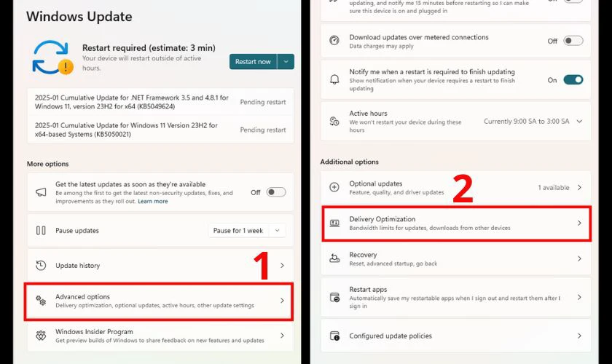Click the Update history clock icon
Image resolution: width=612 pixels, height=364 pixels.
point(41,265)
